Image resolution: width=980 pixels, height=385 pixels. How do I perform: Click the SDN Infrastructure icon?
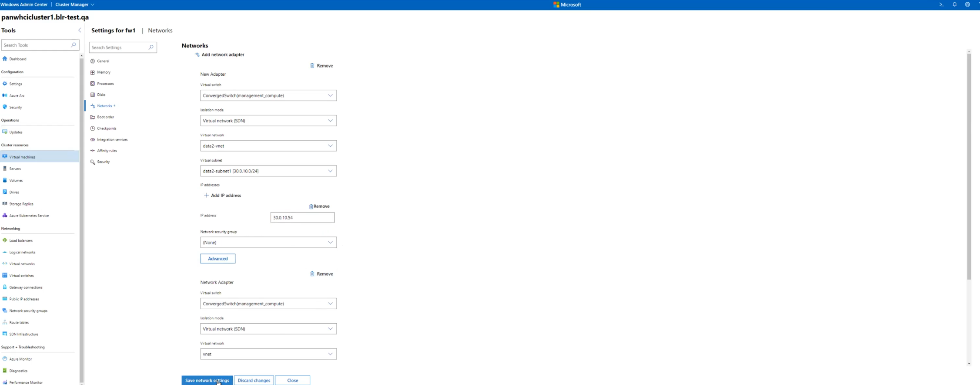(5, 334)
